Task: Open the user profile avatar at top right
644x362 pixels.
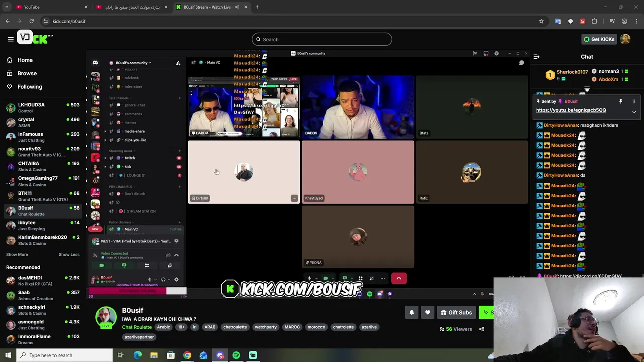Action: point(625,39)
